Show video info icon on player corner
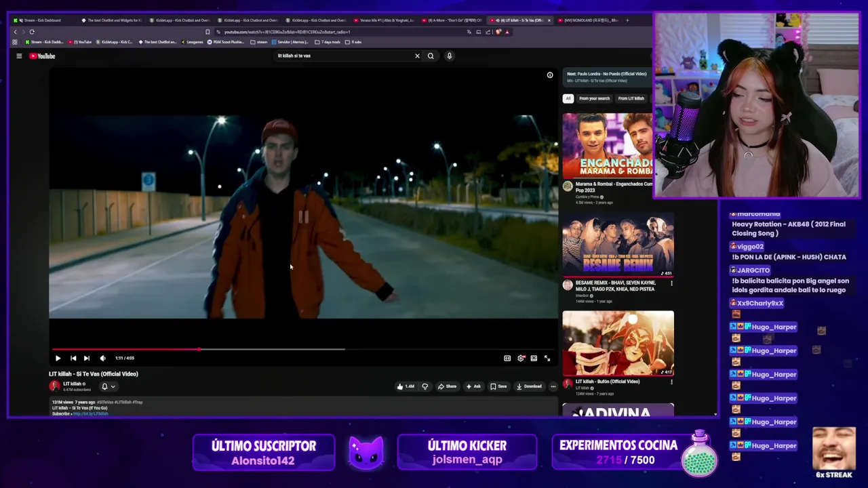 click(550, 75)
